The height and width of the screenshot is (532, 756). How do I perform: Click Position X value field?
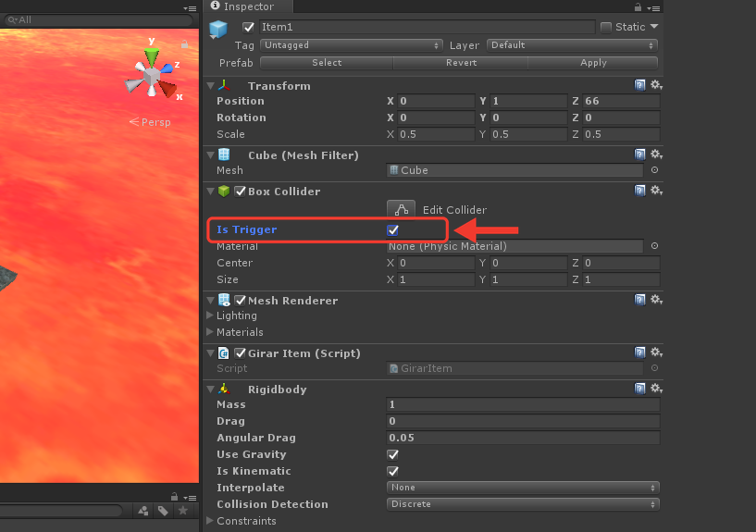tap(436, 101)
